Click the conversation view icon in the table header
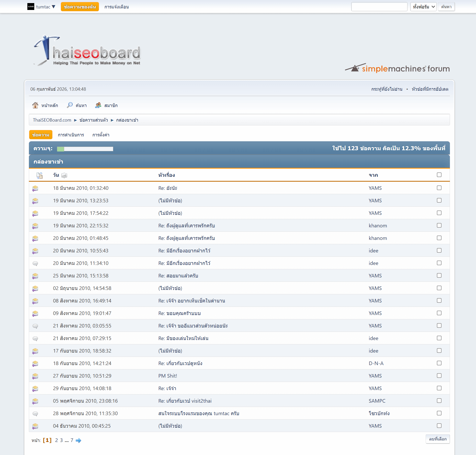Viewport: 476px width, 455px height. click(40, 175)
